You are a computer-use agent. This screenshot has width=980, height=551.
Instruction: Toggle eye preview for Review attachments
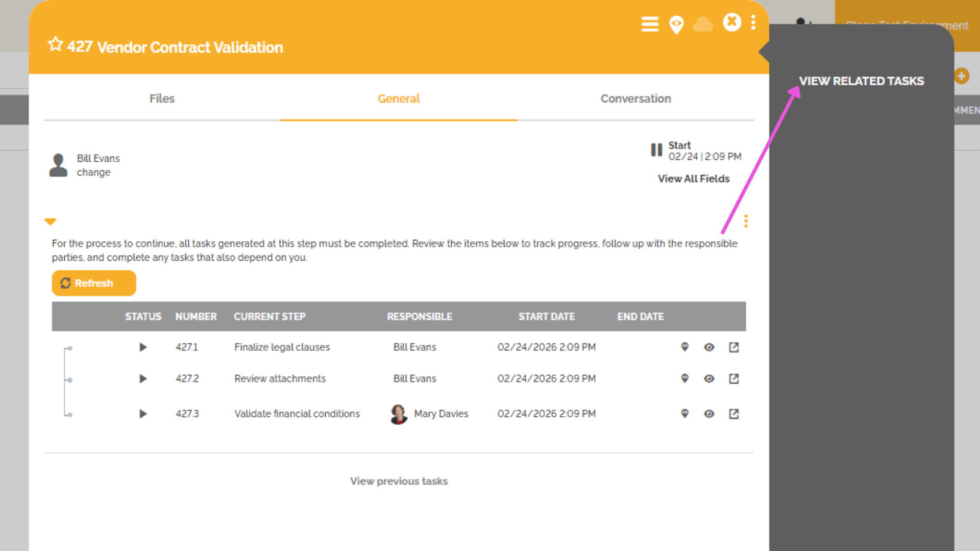(709, 379)
